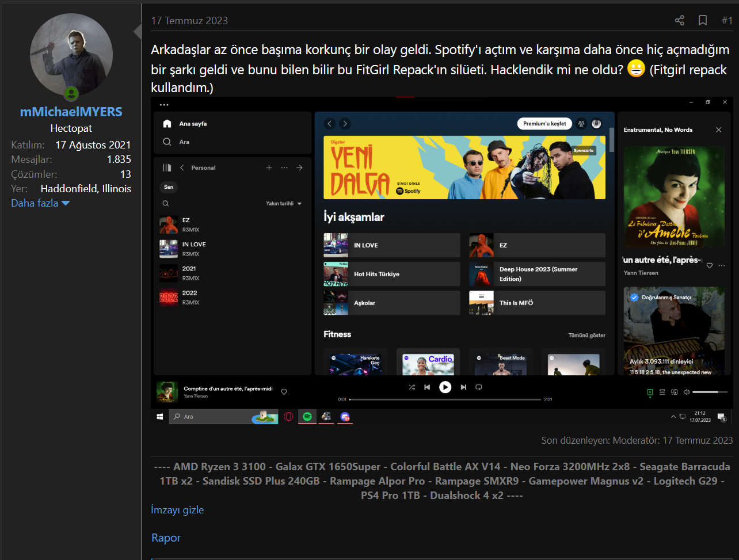Screen dimensions: 739x560
Task: Toggle shuffle playback
Action: click(412, 387)
